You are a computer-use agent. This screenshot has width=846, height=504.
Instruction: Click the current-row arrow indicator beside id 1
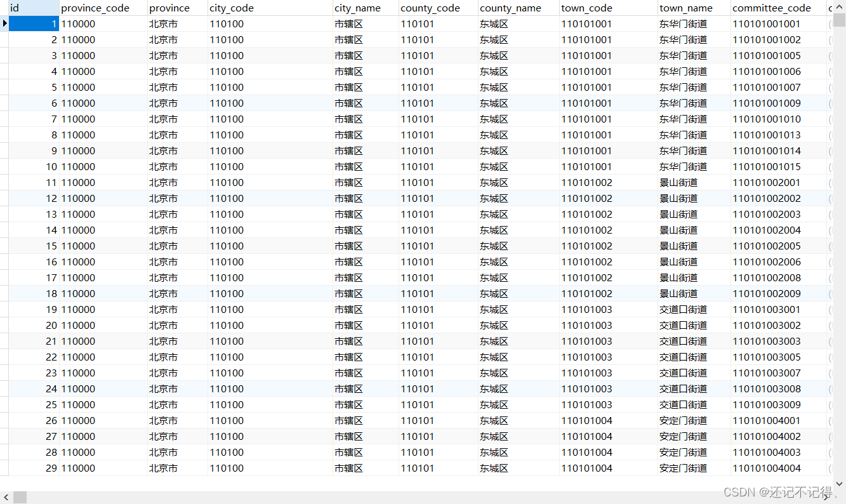(x=4, y=23)
